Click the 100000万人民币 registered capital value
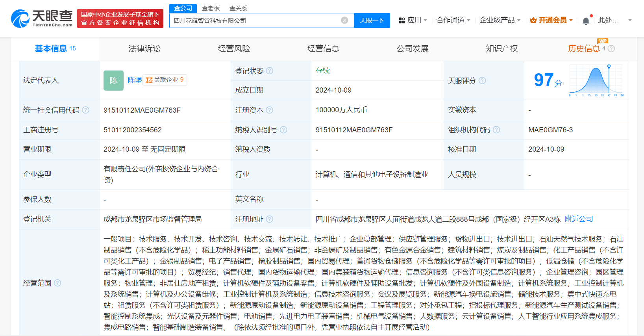Image resolution: width=644 pixels, height=336 pixels. [x=341, y=110]
